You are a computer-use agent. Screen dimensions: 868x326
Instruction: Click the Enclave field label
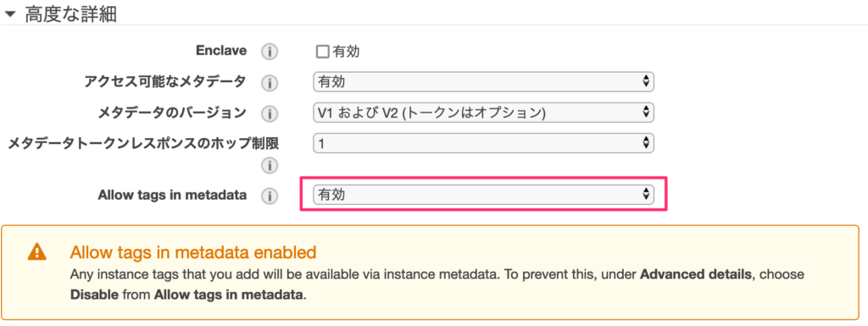tap(221, 51)
